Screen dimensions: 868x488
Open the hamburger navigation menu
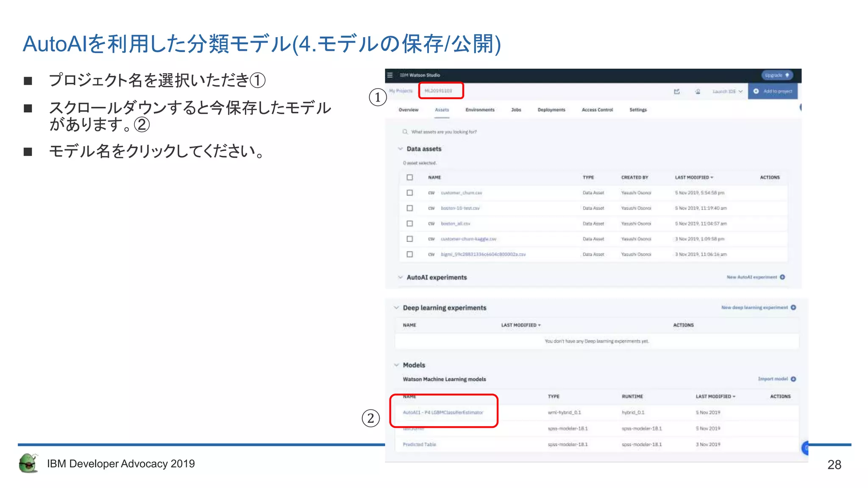click(x=390, y=75)
